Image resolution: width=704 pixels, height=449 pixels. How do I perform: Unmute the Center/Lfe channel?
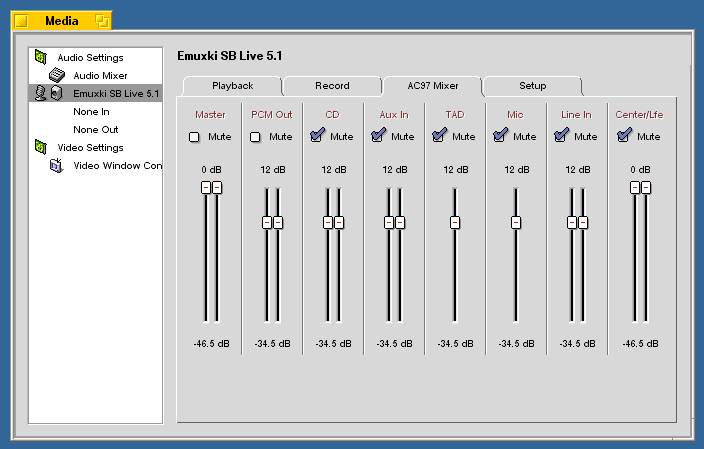[x=623, y=137]
